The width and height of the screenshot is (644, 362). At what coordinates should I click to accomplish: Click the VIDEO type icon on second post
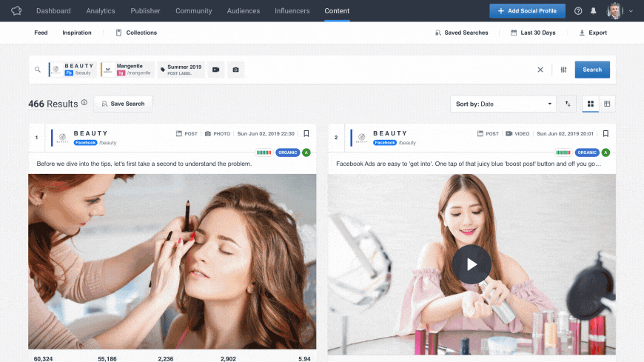(x=509, y=133)
